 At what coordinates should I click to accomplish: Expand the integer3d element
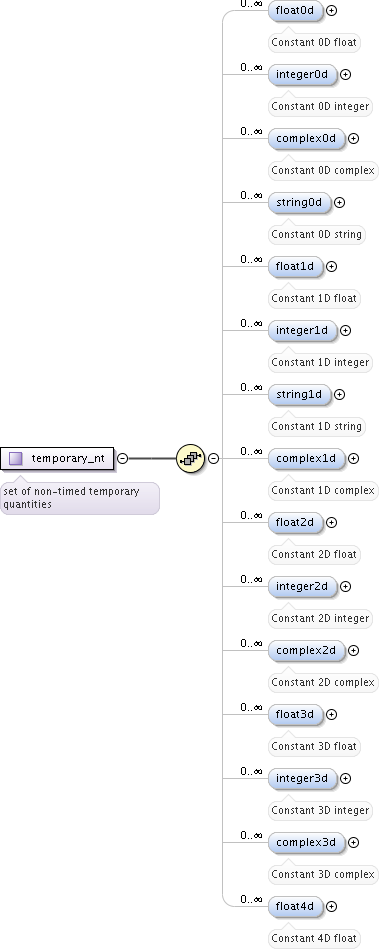pyautogui.click(x=345, y=778)
